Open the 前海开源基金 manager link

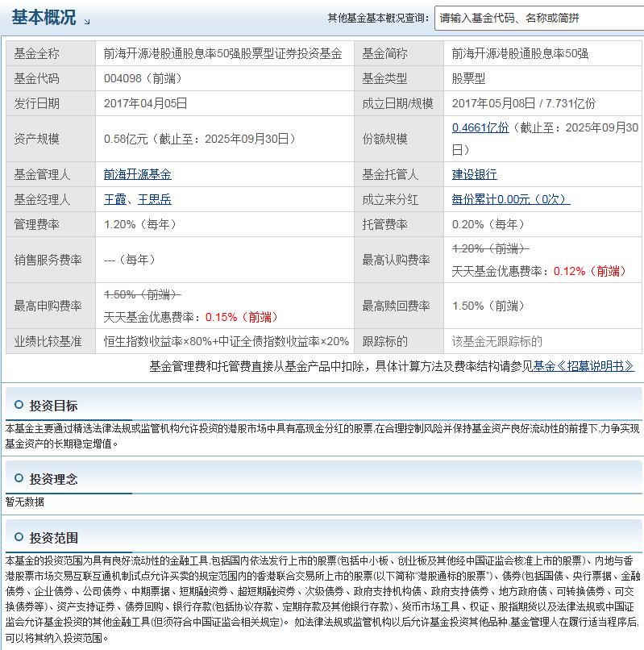[x=138, y=174]
